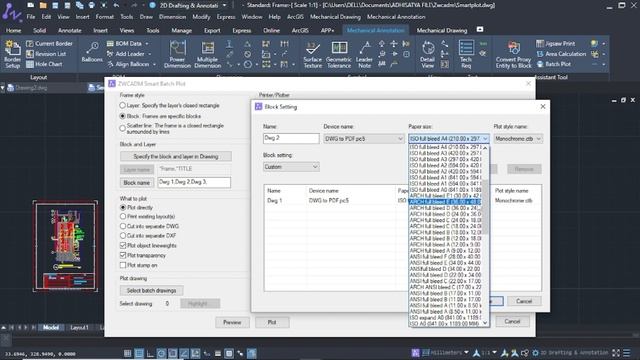This screenshot has width=640, height=360.
Task: Open the Block setting Custom dropdown
Action: (x=291, y=167)
